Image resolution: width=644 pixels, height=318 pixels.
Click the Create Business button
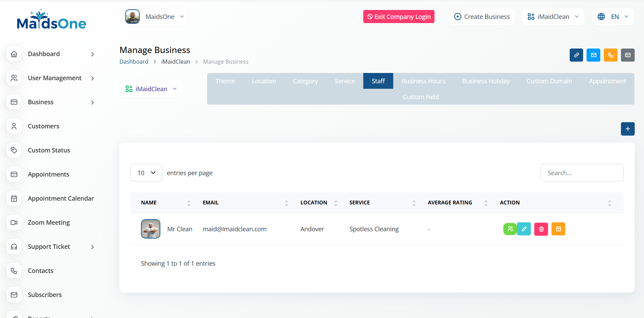coord(482,17)
